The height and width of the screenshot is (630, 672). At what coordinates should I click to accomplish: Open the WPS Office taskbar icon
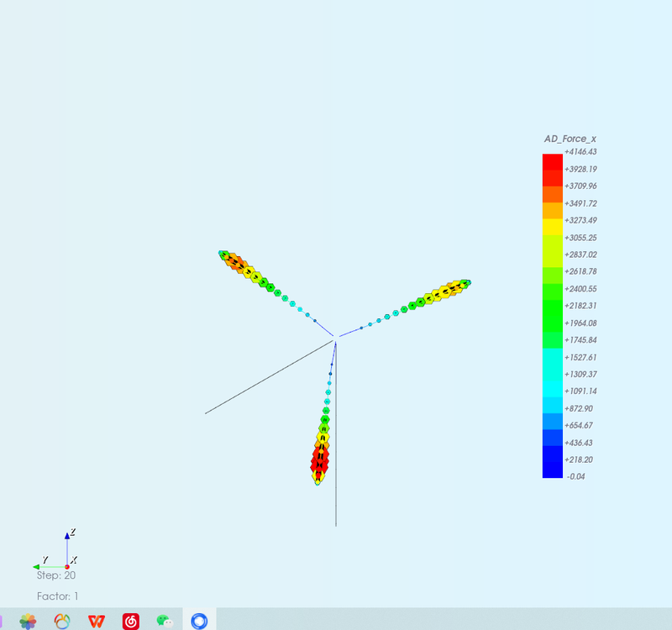point(97,621)
